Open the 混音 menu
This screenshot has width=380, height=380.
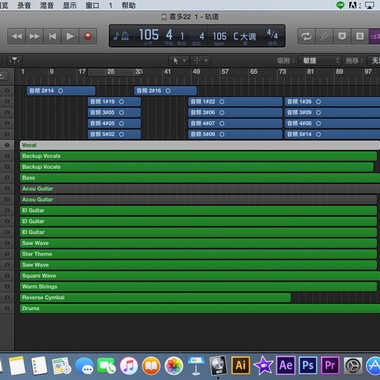pyautogui.click(x=47, y=5)
